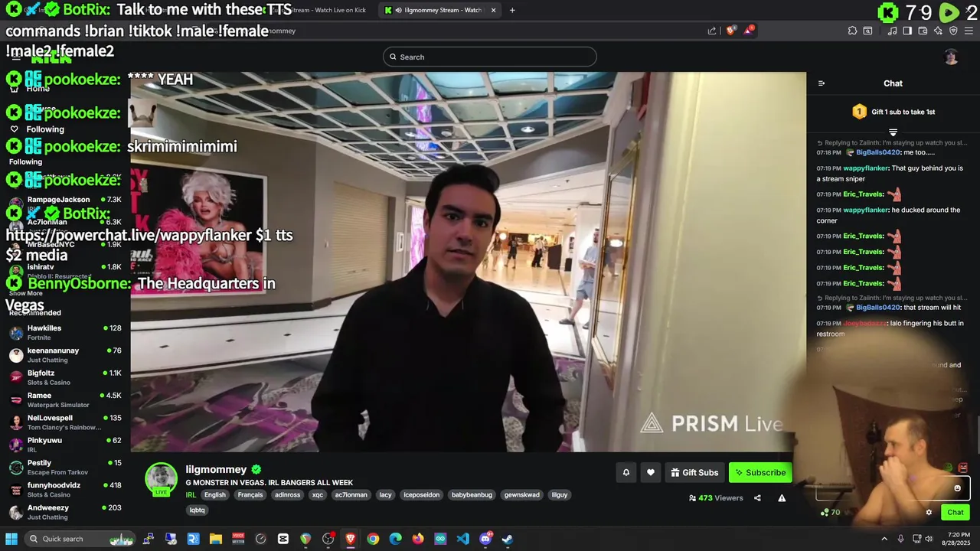
Task: Open the Leo AI sparkle icon
Action: [938, 31]
